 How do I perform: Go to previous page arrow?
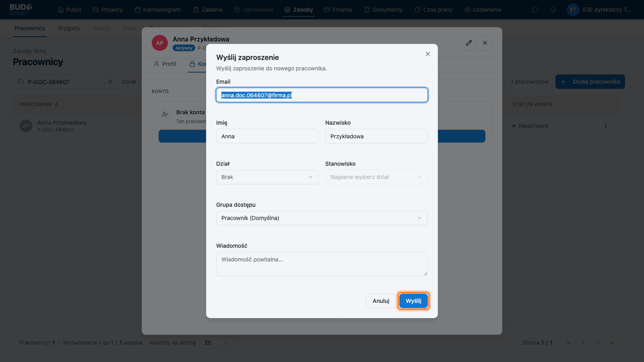point(583,343)
